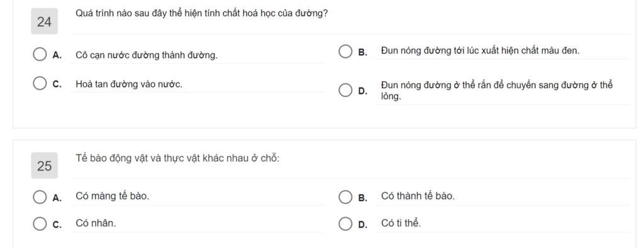
Task: Select radio A for question 24
Action: pos(40,54)
